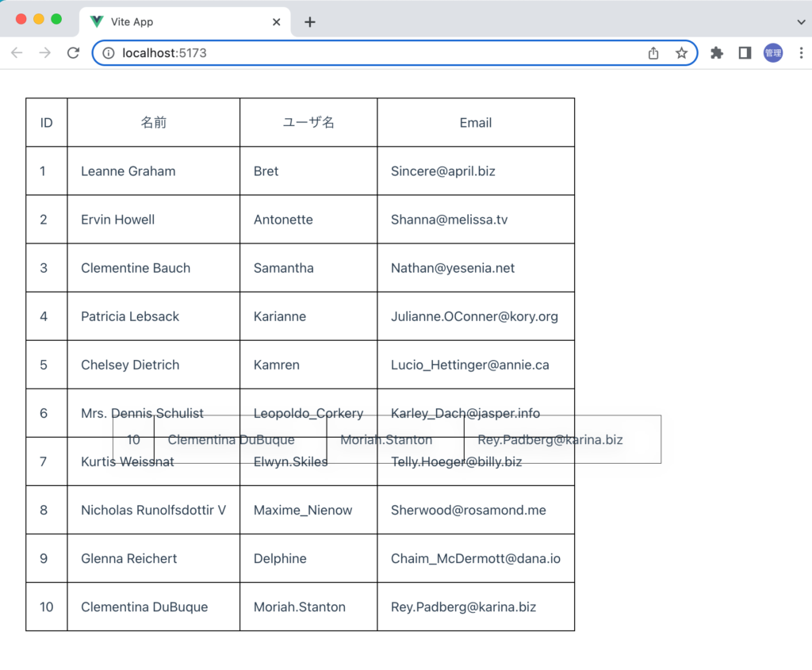The height and width of the screenshot is (670, 812).
Task: Close the Vite App tab
Action: (x=276, y=21)
